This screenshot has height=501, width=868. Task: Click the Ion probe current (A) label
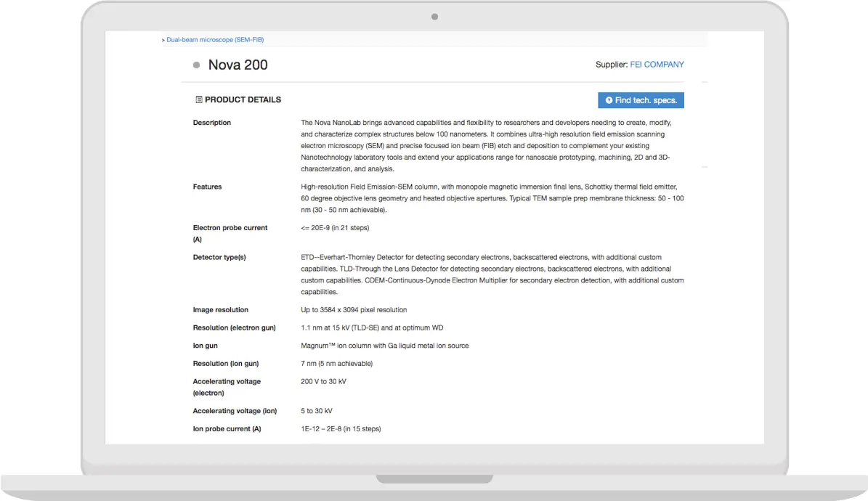click(x=227, y=429)
